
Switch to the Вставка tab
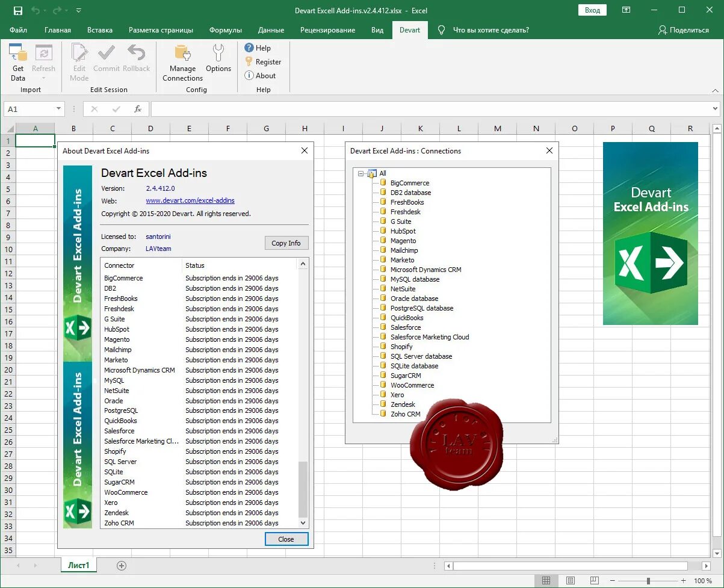tap(100, 30)
